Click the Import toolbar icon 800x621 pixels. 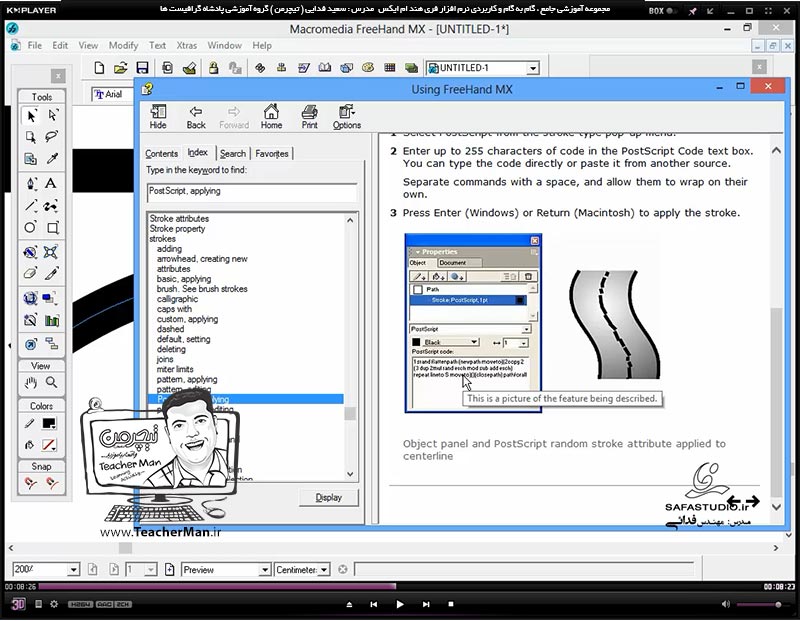point(167,68)
